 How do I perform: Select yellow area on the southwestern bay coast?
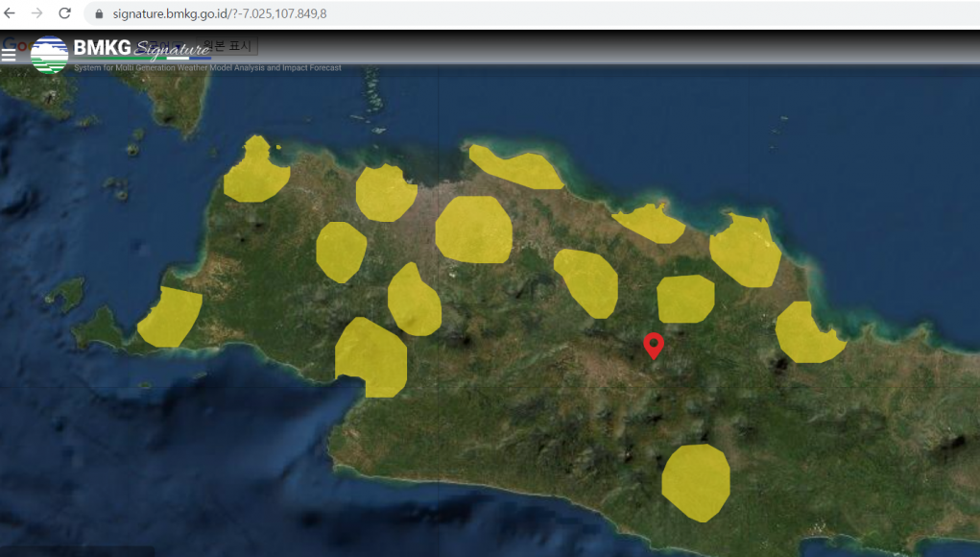click(x=370, y=357)
